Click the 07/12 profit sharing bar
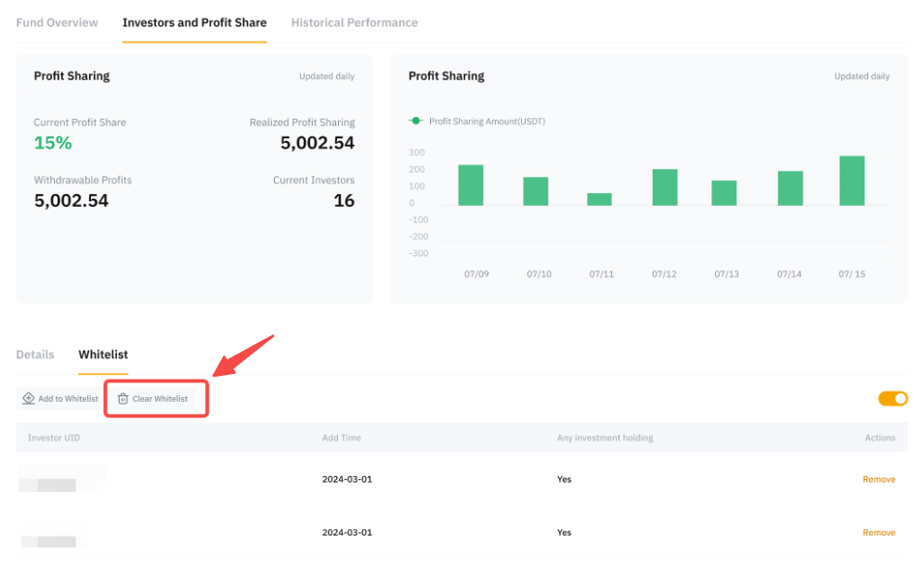924x580 pixels. pyautogui.click(x=665, y=187)
